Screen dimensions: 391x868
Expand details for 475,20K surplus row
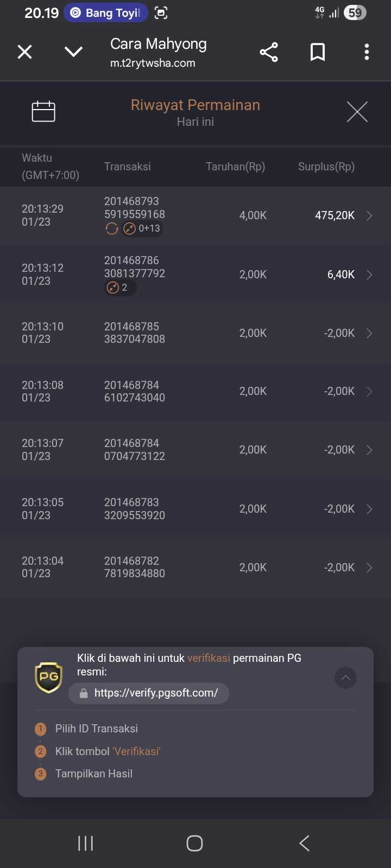(x=369, y=216)
